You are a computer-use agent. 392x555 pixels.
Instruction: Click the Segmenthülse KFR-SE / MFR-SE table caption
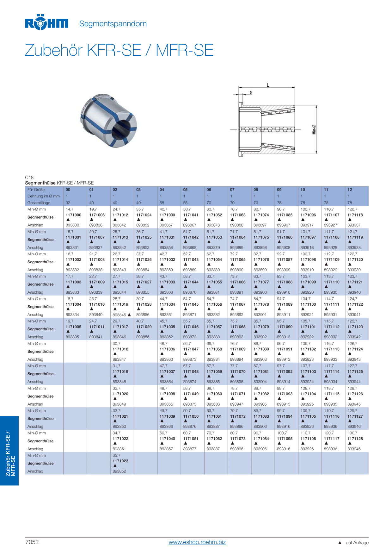(x=59, y=183)
